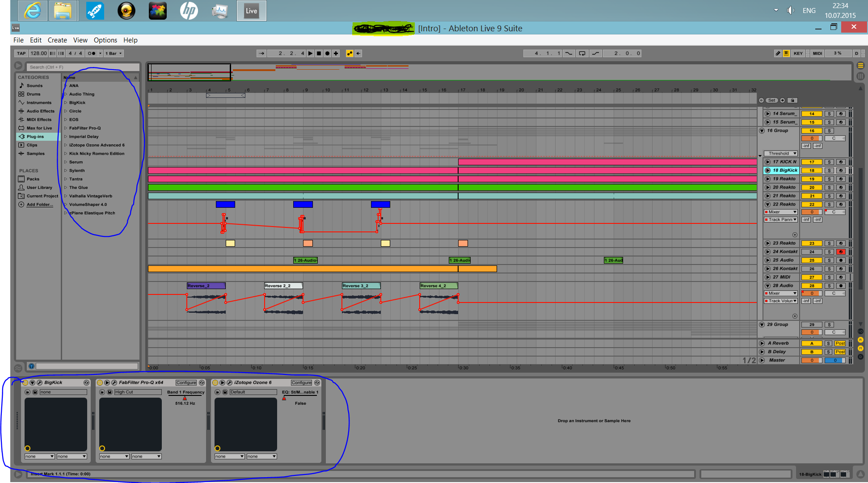Screen dimensions: 868x483
Task: Expand the Sylenth plug-in entry
Action: 66,170
